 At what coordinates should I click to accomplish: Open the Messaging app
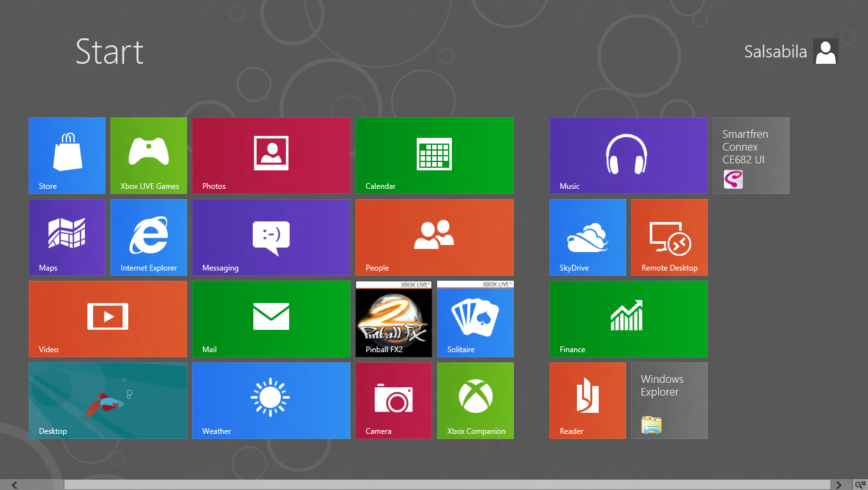(271, 237)
